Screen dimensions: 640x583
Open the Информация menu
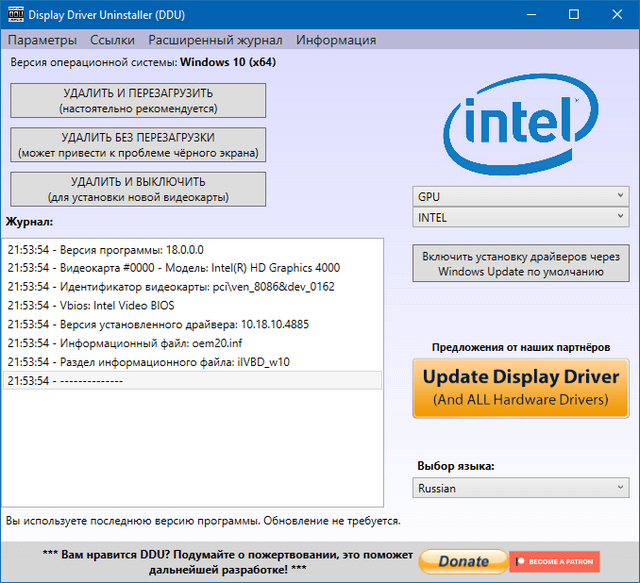[336, 40]
